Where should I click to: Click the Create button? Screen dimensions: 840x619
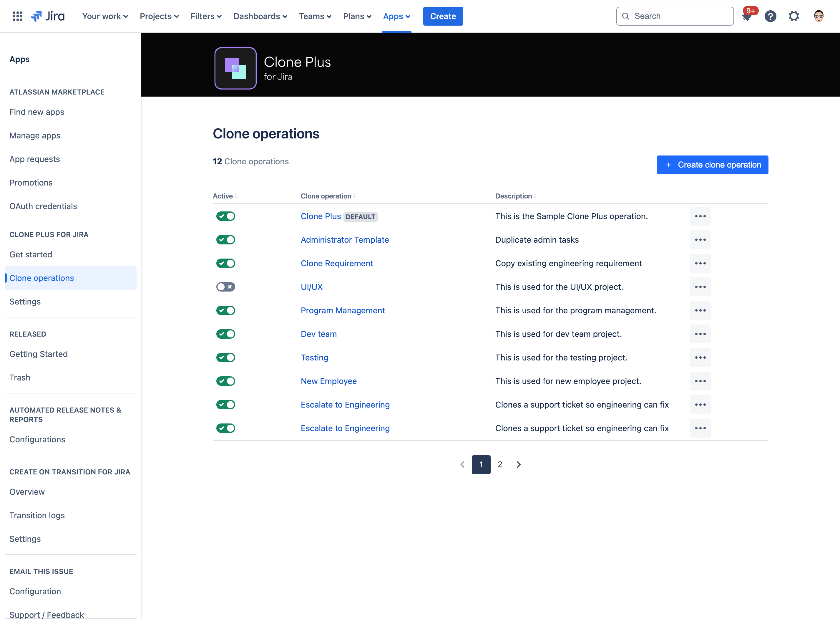[443, 16]
